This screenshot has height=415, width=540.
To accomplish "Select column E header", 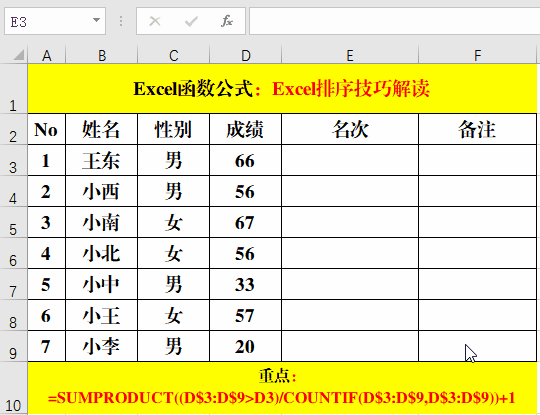I will tap(350, 55).
